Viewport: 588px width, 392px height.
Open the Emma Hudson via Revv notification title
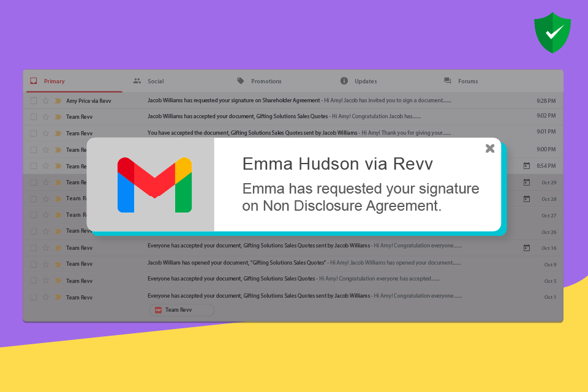337,164
